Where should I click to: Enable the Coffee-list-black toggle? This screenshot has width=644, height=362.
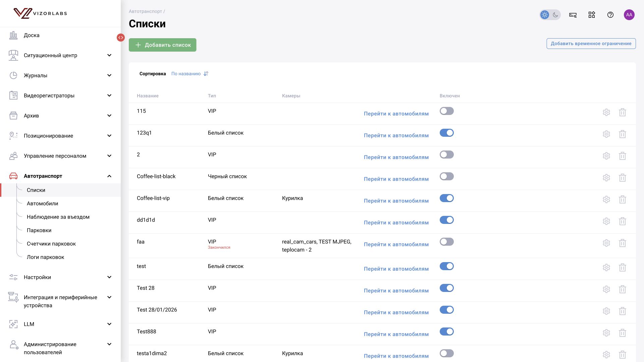click(x=447, y=176)
